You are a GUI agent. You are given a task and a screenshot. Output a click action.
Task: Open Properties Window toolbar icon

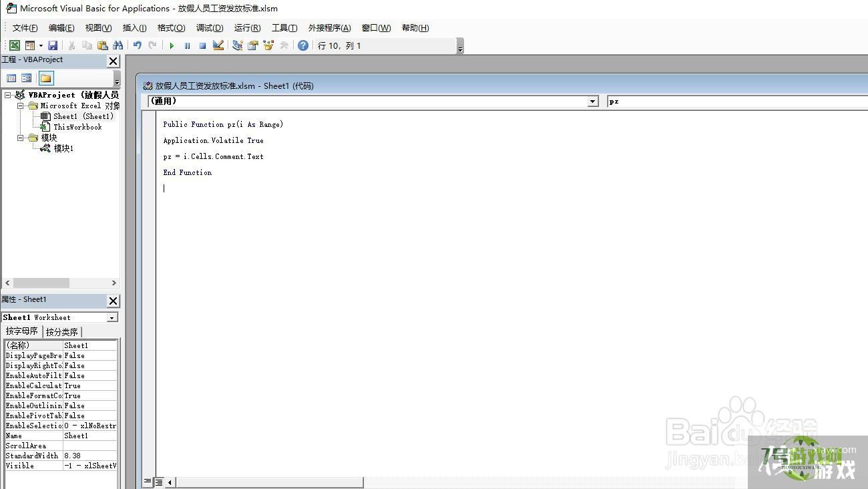[x=253, y=45]
